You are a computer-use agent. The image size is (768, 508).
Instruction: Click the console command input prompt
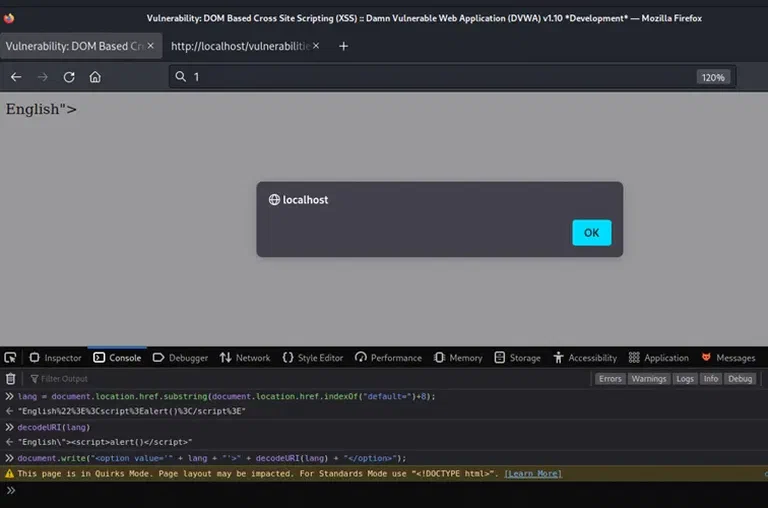(x=384, y=490)
